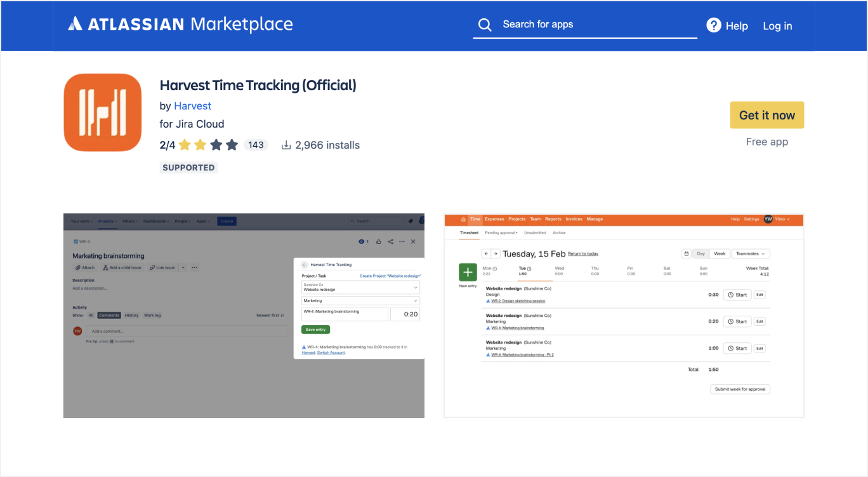Switch timesheet view to Week

720,253
